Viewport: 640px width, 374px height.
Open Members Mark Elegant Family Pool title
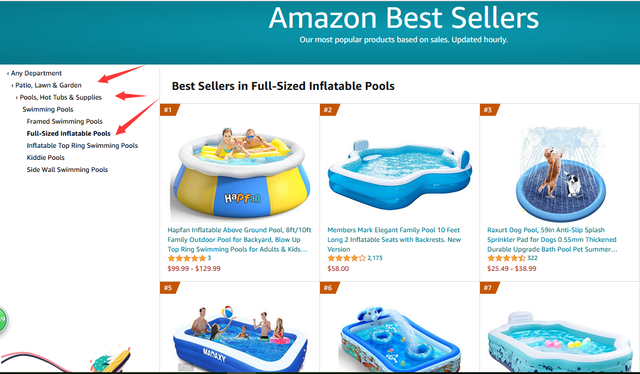[394, 240]
